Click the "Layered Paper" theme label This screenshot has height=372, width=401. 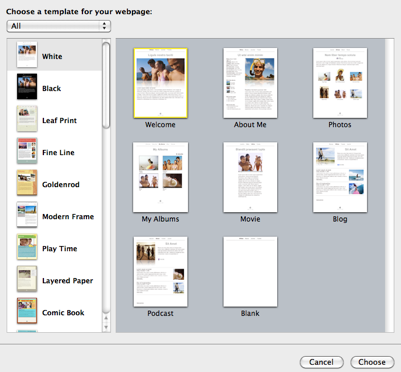[x=67, y=281]
